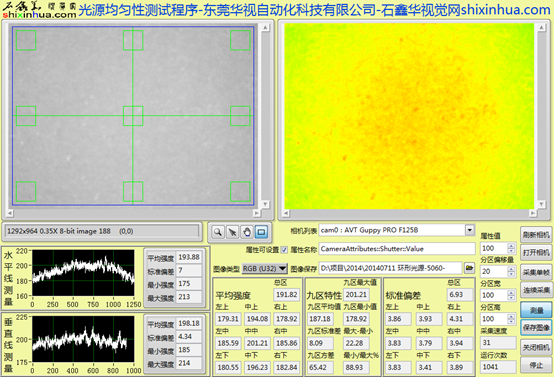Viewport: 554px width, 377px height.
Task: Select the rectangle ROI tool
Action: [261, 232]
